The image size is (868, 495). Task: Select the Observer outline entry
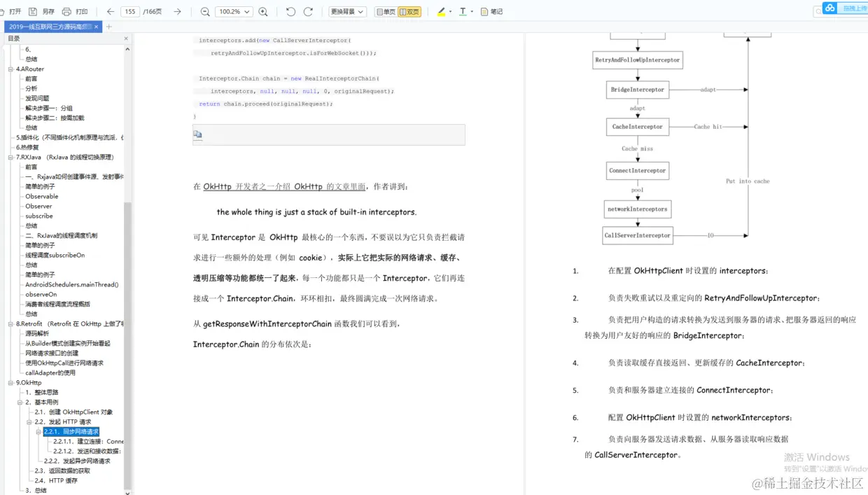(39, 207)
